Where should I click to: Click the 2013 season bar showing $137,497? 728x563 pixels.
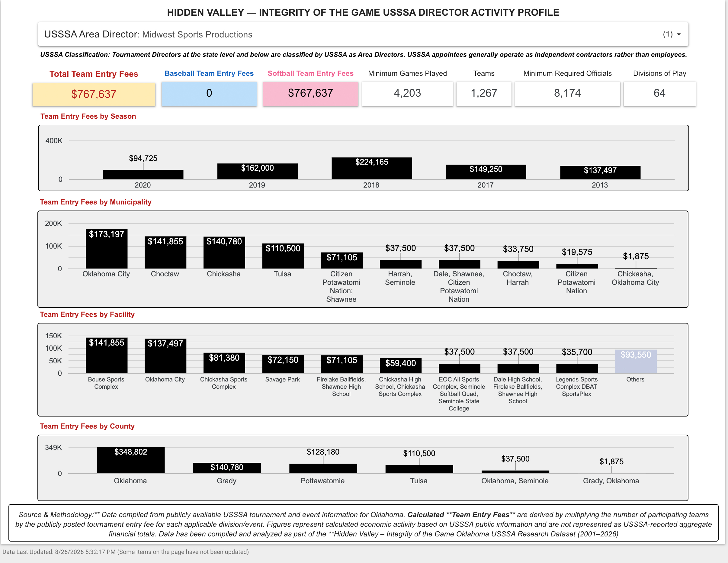[600, 173]
